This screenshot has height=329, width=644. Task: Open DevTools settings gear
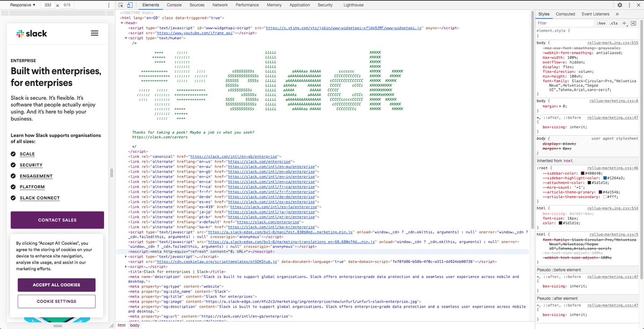click(619, 5)
